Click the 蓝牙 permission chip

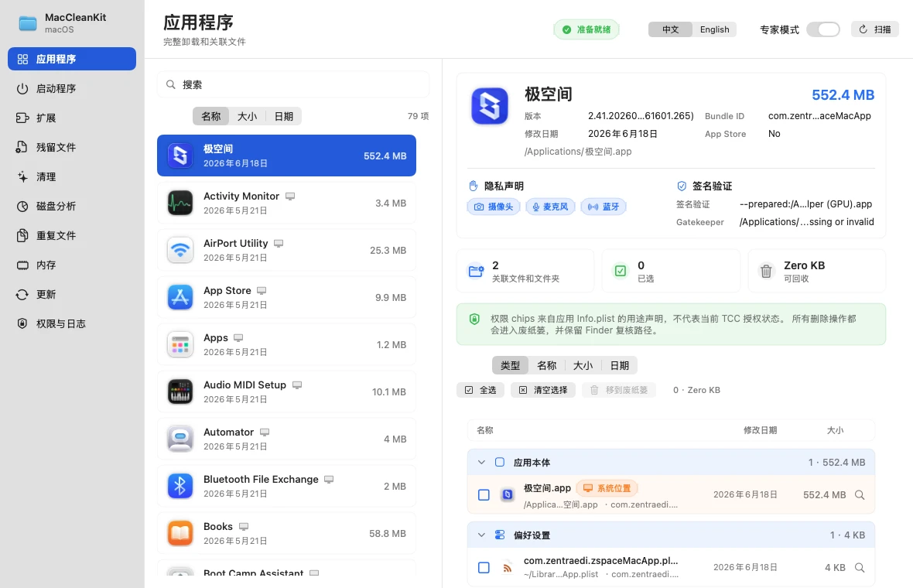(x=604, y=207)
